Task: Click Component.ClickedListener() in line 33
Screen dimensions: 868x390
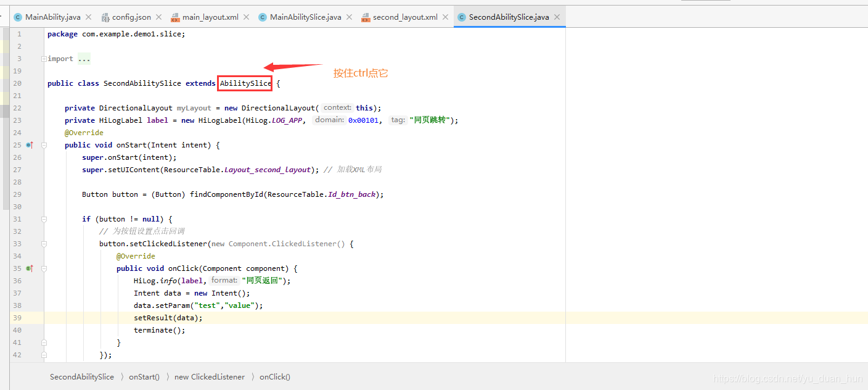Action: click(287, 244)
